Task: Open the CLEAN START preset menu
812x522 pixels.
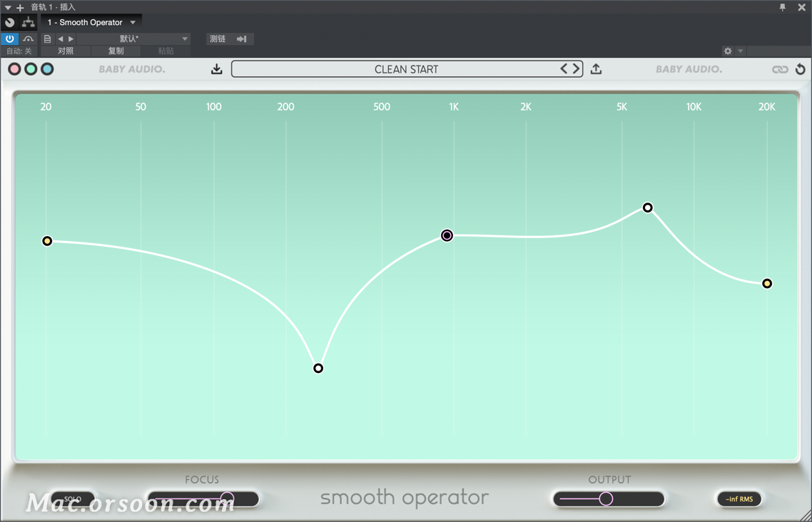Action: click(407, 68)
